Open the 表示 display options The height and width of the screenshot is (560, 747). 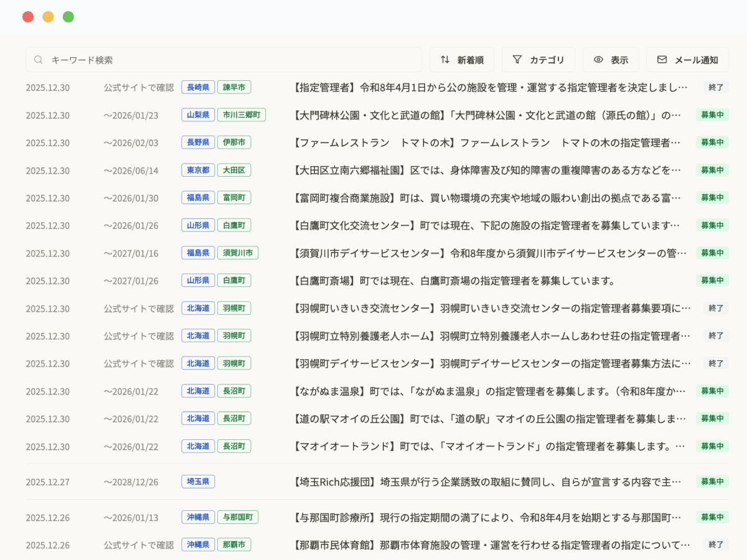click(611, 59)
